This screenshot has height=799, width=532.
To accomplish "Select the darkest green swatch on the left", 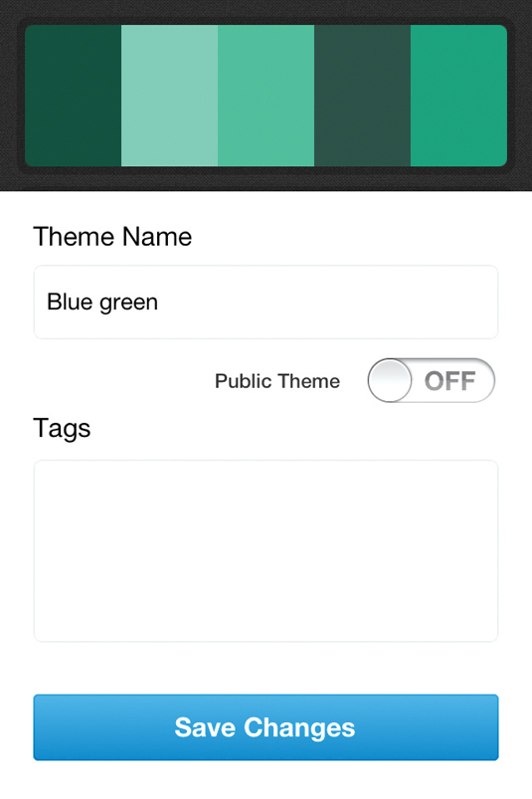I will click(x=73, y=96).
